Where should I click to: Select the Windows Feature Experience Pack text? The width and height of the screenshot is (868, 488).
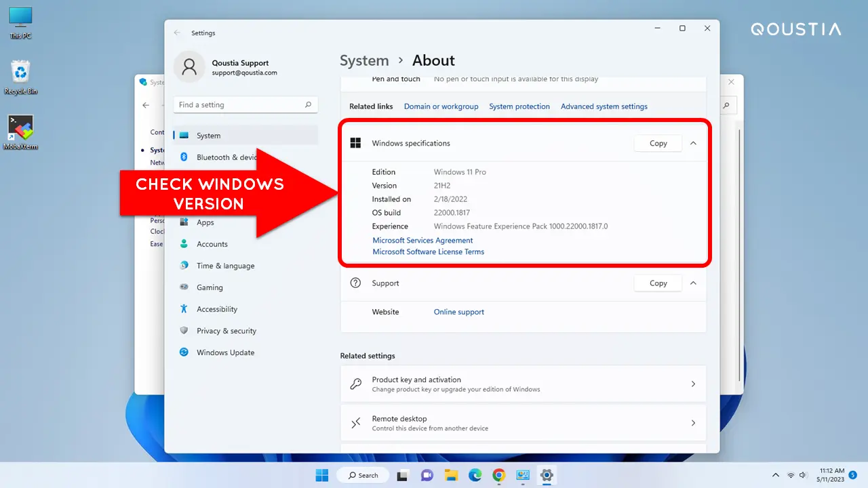pyautogui.click(x=521, y=226)
